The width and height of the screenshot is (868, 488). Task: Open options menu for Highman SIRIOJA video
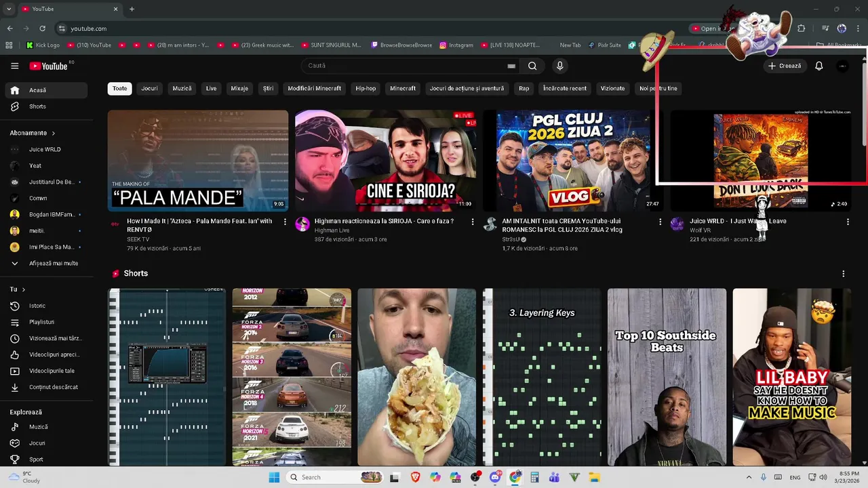(473, 222)
